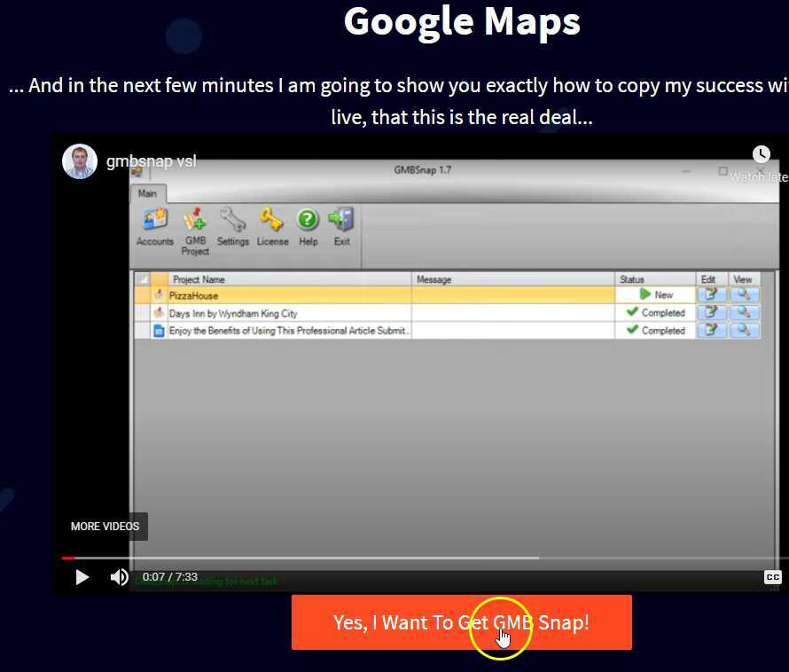The width and height of the screenshot is (789, 672).
Task: Select the PizzaHouse project row
Action: pos(448,295)
